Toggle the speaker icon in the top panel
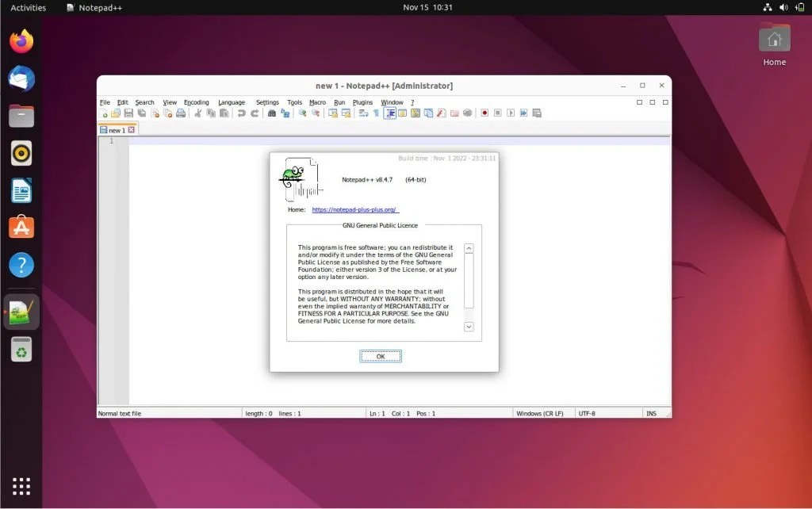 (x=784, y=7)
